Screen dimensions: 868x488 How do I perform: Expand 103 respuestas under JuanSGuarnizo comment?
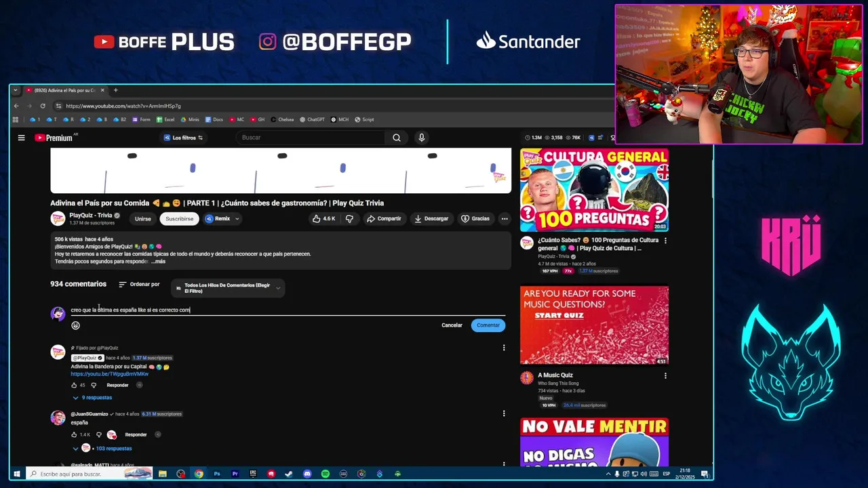102,449
